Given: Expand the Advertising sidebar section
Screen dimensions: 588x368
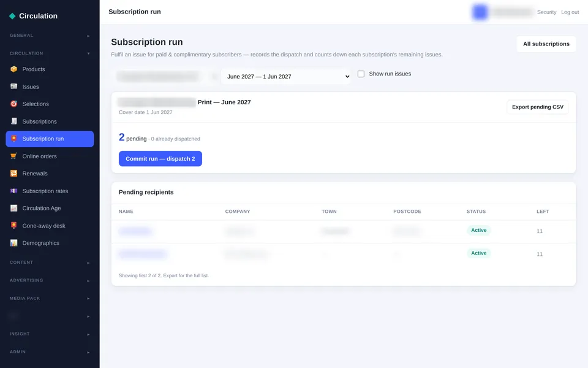Looking at the screenshot, I should tap(50, 280).
